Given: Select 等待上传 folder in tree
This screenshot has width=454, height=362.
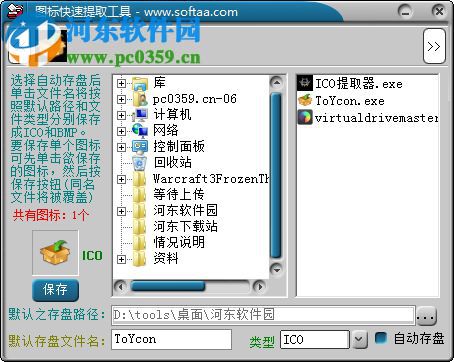Looking at the screenshot, I should (x=179, y=194).
